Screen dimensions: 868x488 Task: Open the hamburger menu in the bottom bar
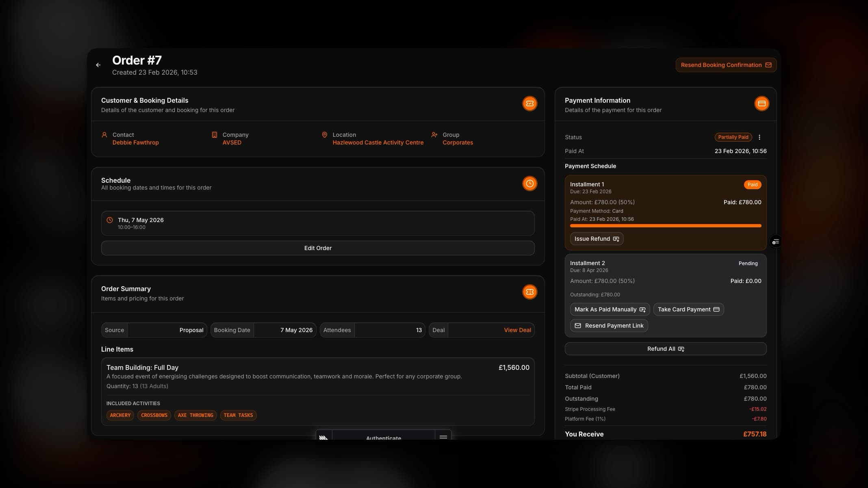click(443, 438)
